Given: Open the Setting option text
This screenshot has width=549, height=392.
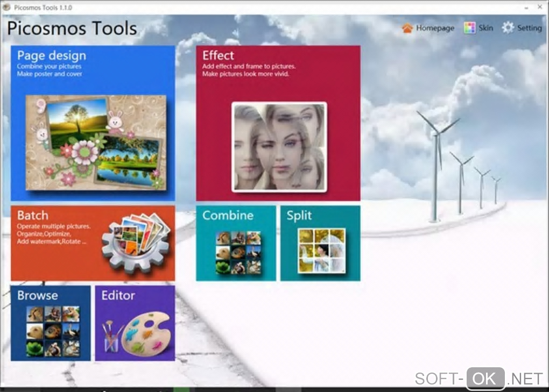Looking at the screenshot, I should [x=530, y=28].
